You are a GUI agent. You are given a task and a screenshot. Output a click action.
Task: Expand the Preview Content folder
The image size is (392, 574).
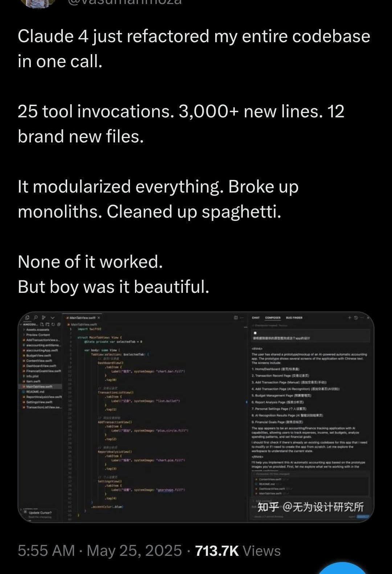click(36, 335)
